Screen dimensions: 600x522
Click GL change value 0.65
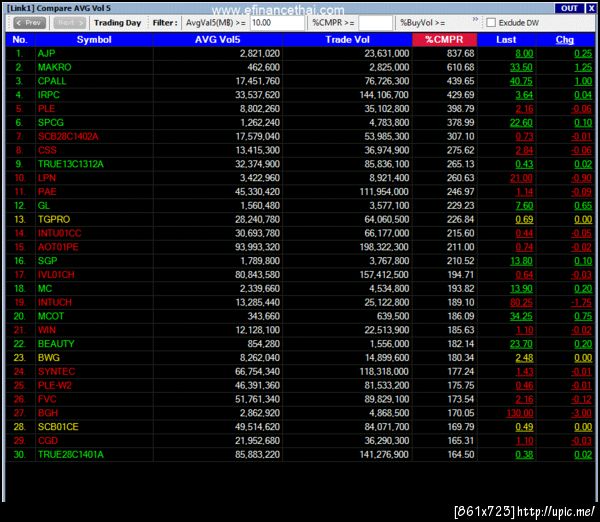[583, 206]
